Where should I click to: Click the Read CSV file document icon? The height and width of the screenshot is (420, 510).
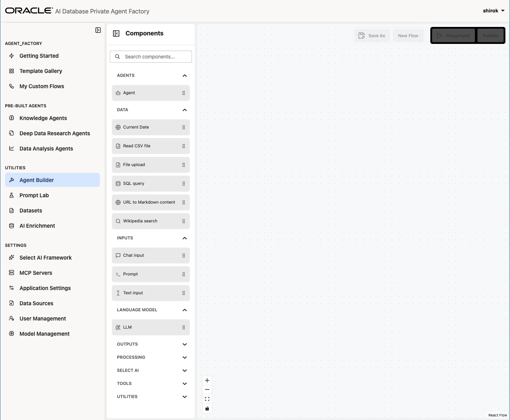(x=118, y=146)
